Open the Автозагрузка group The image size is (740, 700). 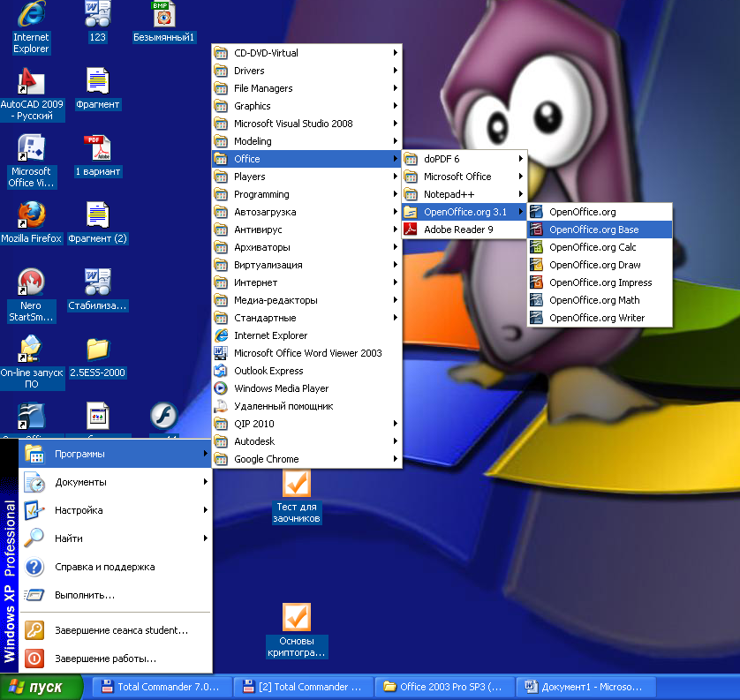(x=306, y=212)
